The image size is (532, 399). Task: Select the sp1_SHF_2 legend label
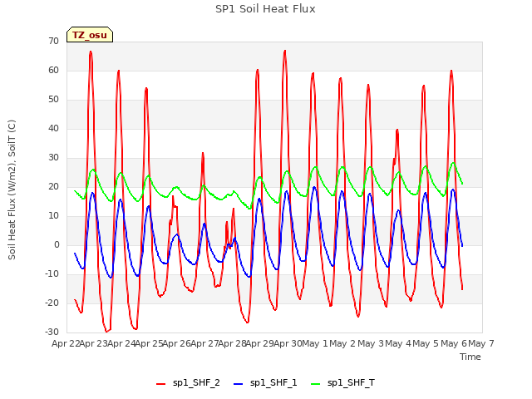click(x=196, y=383)
